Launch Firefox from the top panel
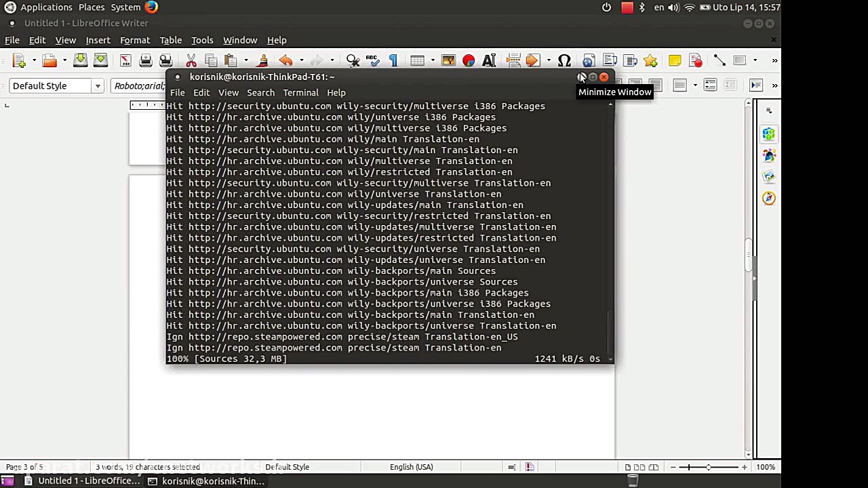Image resolution: width=868 pixels, height=488 pixels. (x=151, y=7)
